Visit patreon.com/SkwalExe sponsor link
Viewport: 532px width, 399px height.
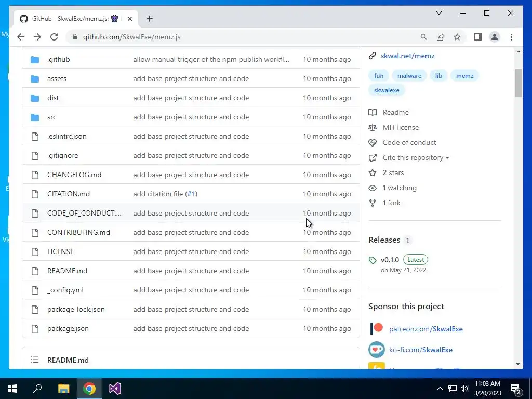[x=426, y=329]
